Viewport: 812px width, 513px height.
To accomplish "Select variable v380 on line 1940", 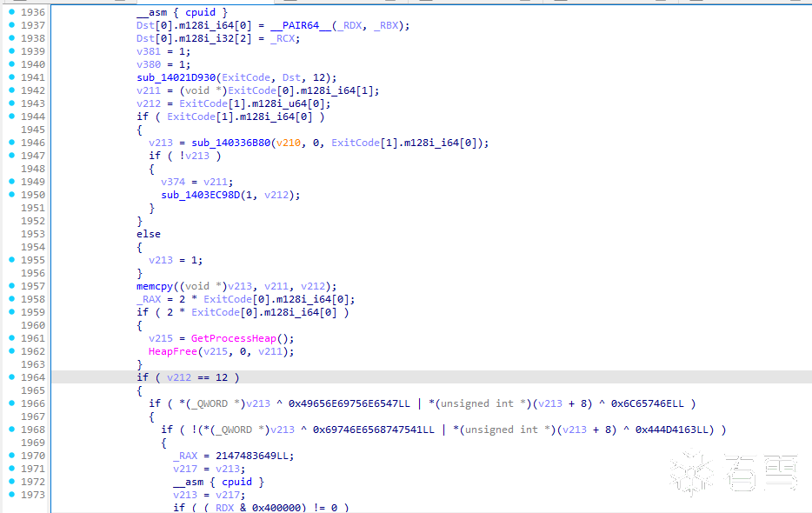I will [x=149, y=64].
